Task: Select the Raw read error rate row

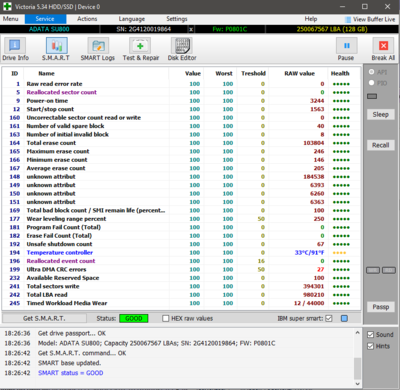Action: pyautogui.click(x=181, y=84)
